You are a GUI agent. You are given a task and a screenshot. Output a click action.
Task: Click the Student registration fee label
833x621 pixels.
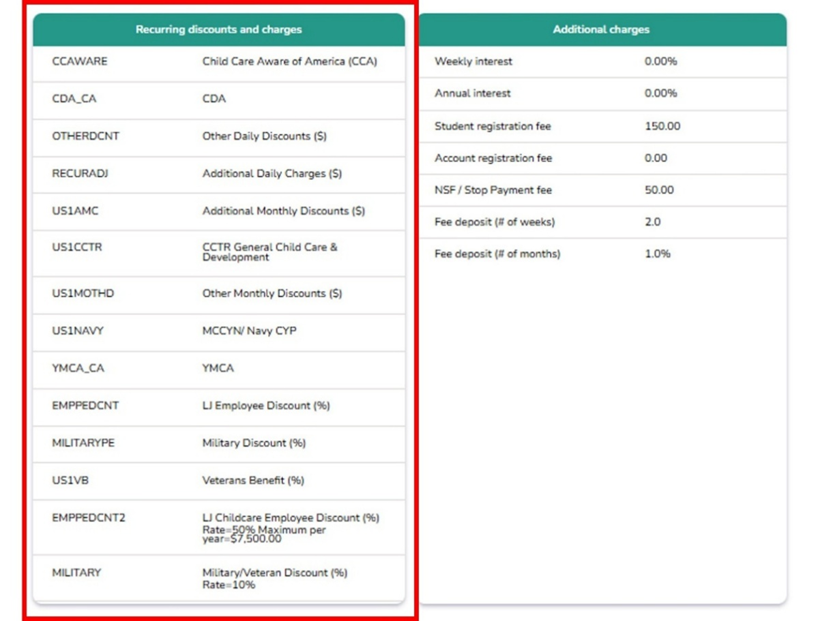pyautogui.click(x=492, y=126)
